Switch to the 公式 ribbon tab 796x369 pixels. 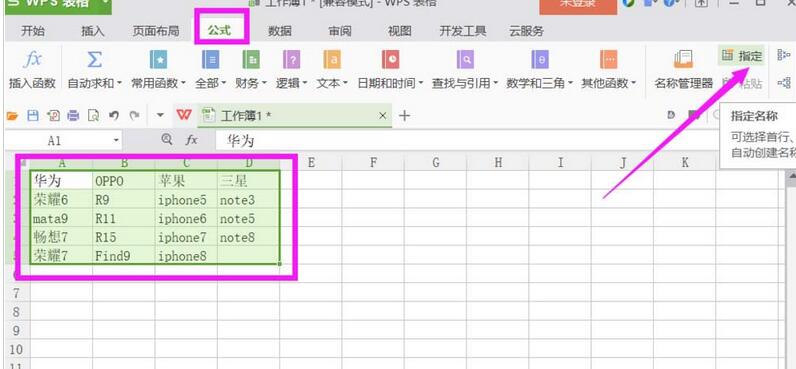(x=219, y=30)
